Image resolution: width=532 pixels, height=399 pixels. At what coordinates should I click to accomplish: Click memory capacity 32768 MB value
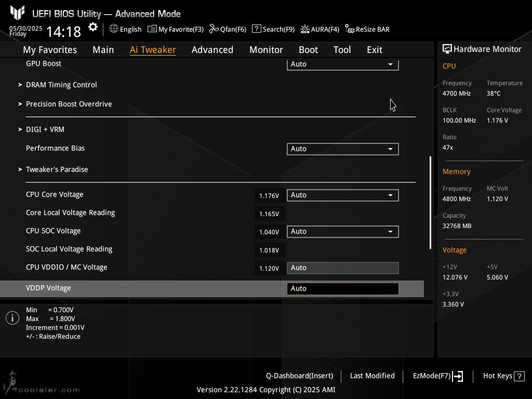point(457,226)
